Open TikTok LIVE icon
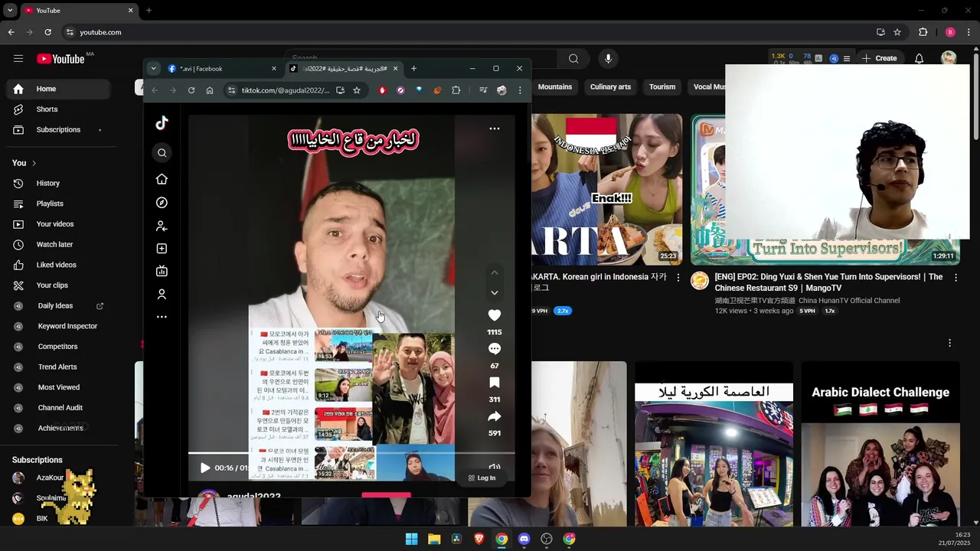The width and height of the screenshot is (980, 551). pos(162,271)
